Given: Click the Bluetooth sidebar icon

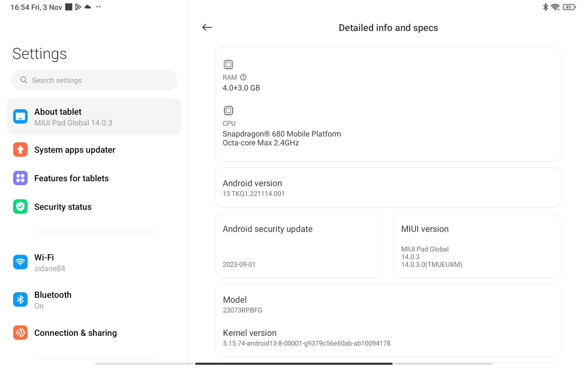Looking at the screenshot, I should point(20,300).
